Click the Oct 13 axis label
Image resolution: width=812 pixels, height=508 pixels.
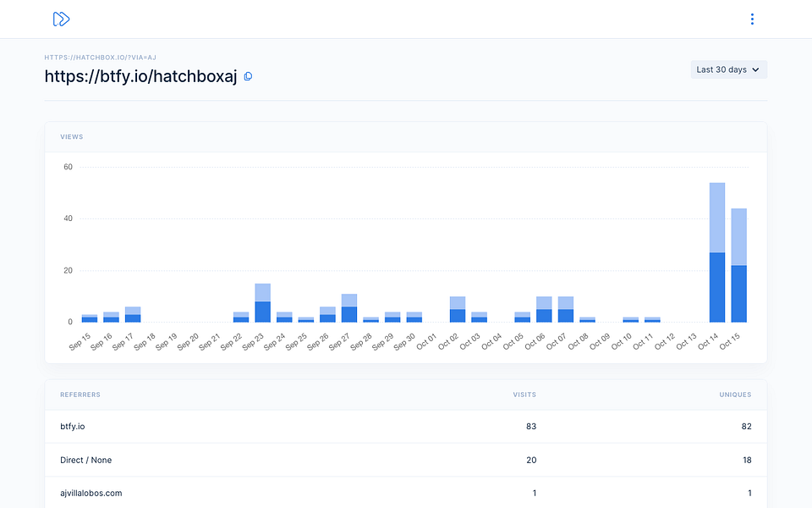click(x=687, y=342)
